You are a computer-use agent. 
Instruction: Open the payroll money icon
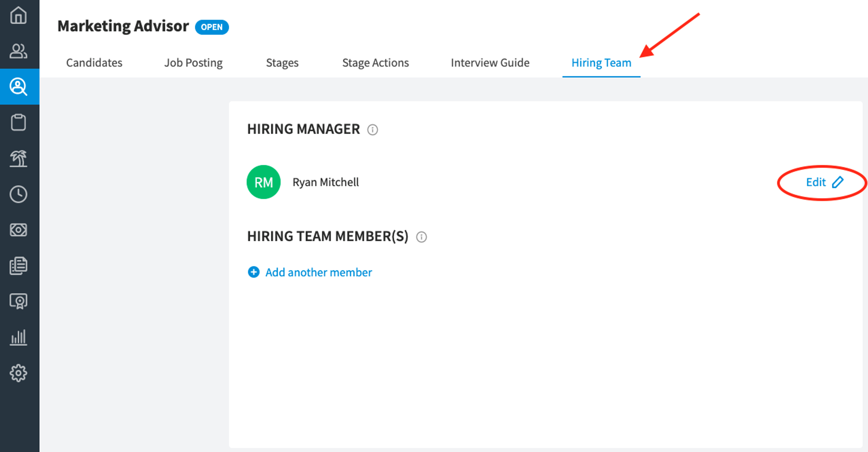(19, 230)
